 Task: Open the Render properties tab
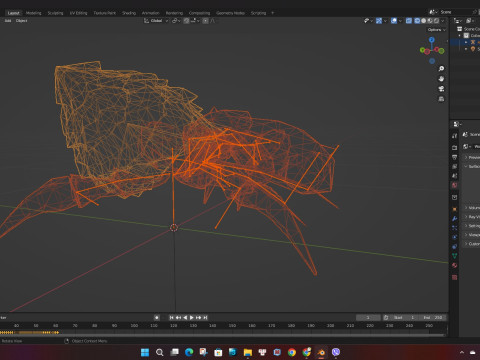pos(454,147)
